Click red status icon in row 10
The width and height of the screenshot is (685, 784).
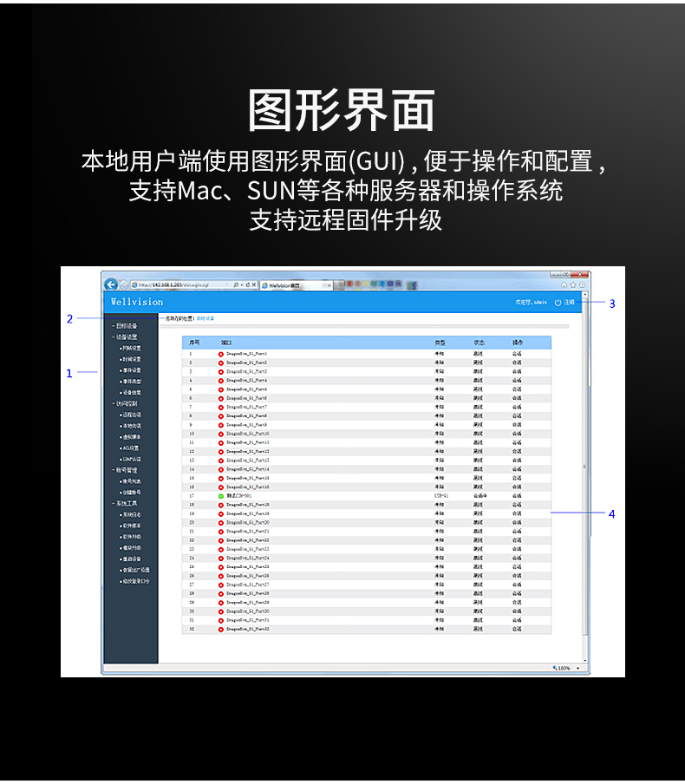pyautogui.click(x=221, y=434)
